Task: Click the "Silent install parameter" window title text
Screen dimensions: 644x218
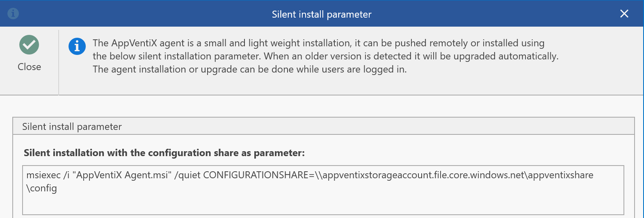Action: coord(322,14)
